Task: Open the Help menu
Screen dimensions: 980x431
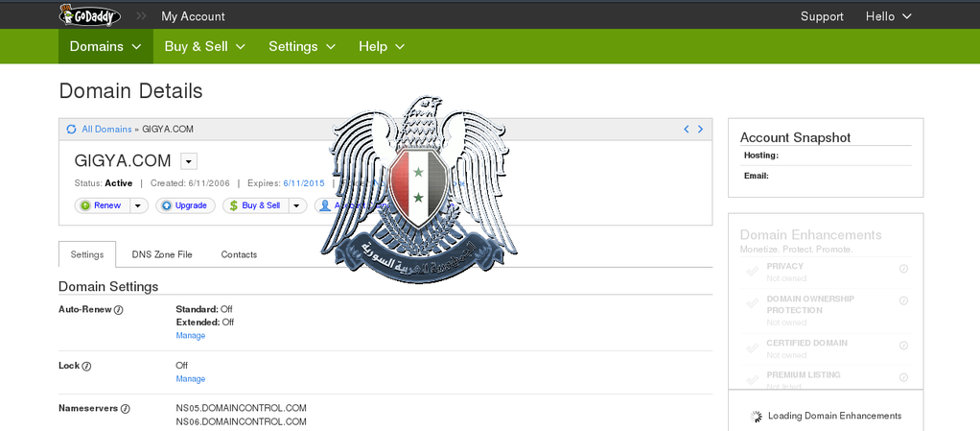Action: click(382, 46)
